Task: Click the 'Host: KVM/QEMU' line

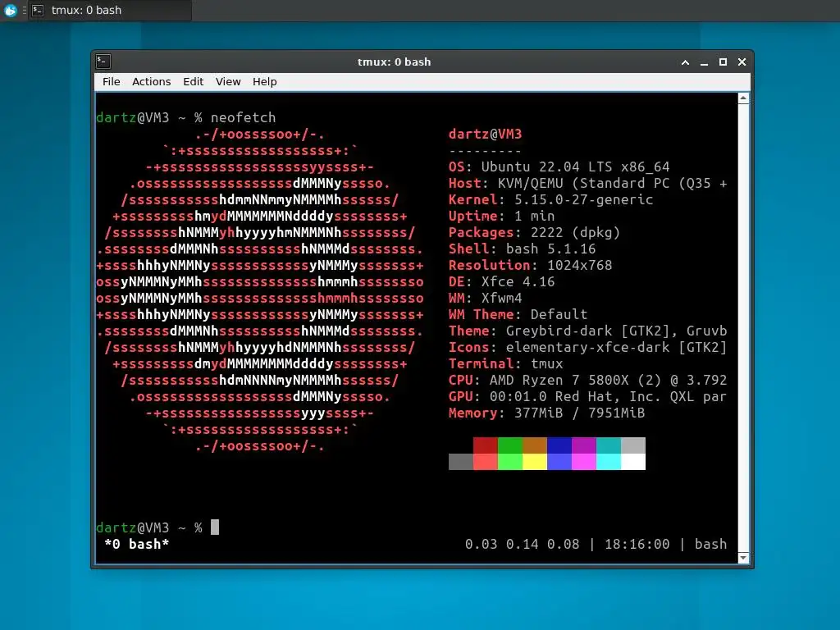Action: (587, 183)
